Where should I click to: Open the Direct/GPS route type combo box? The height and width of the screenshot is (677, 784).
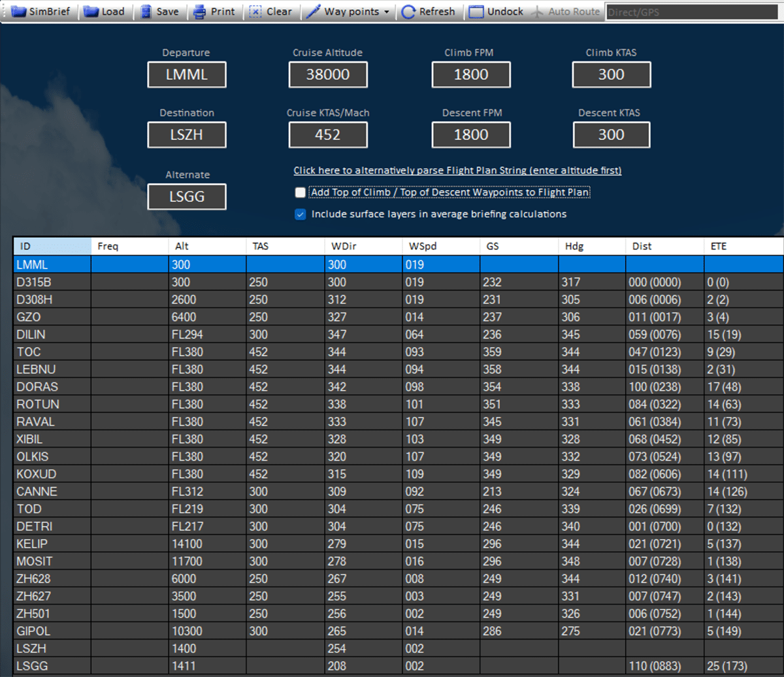693,12
